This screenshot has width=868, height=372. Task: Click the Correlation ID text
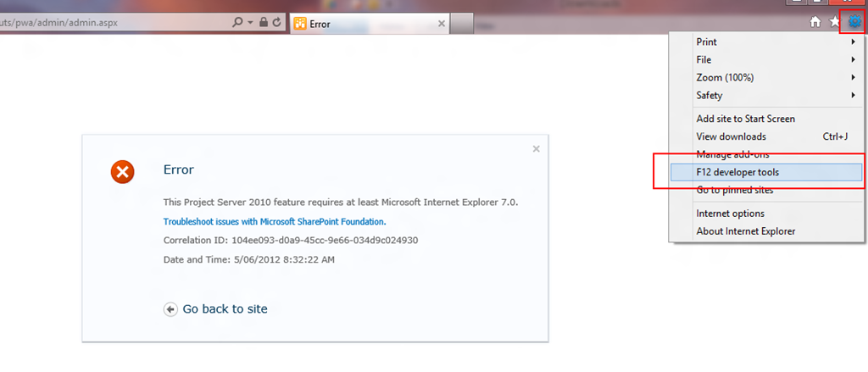[291, 241]
